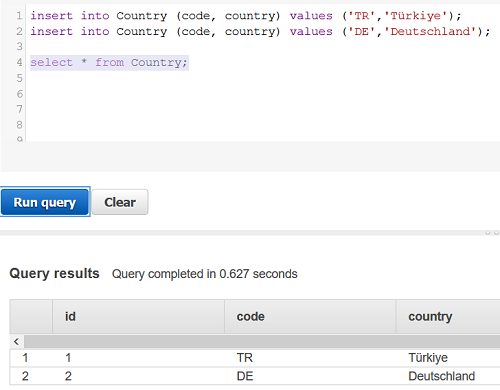This screenshot has height=390, width=500.
Task: Click line number 4 in gutter
Action: (19, 62)
